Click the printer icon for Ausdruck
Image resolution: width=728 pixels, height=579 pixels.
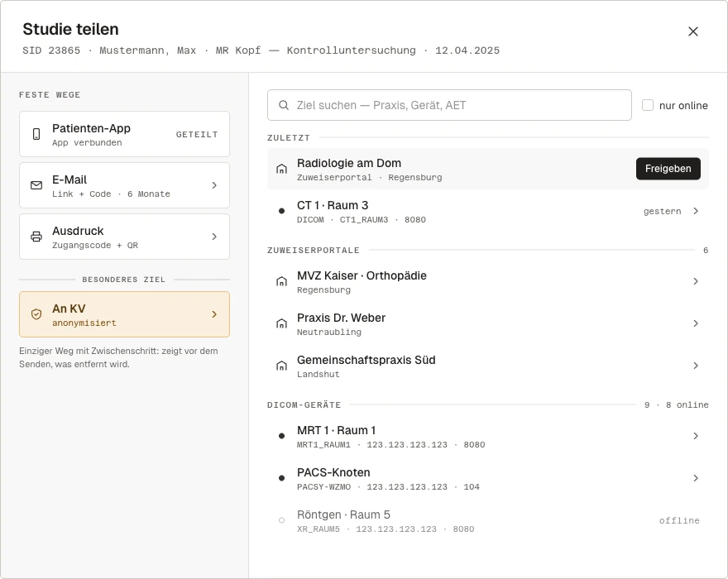(36, 237)
